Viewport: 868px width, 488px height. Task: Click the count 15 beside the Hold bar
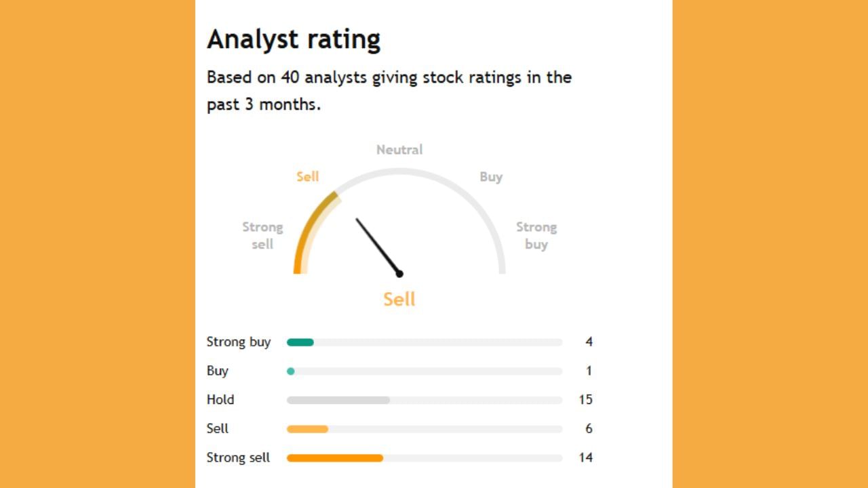click(585, 400)
